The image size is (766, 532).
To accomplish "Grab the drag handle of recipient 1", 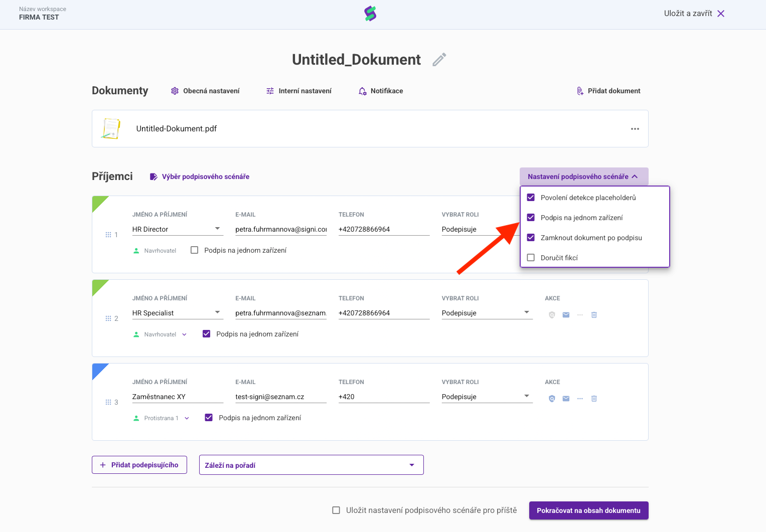I will pyautogui.click(x=108, y=235).
